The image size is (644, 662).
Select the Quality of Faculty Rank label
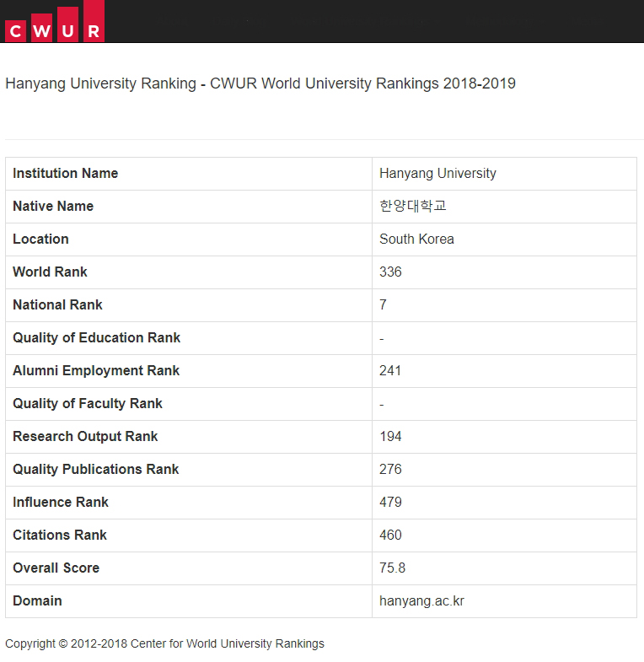[88, 404]
